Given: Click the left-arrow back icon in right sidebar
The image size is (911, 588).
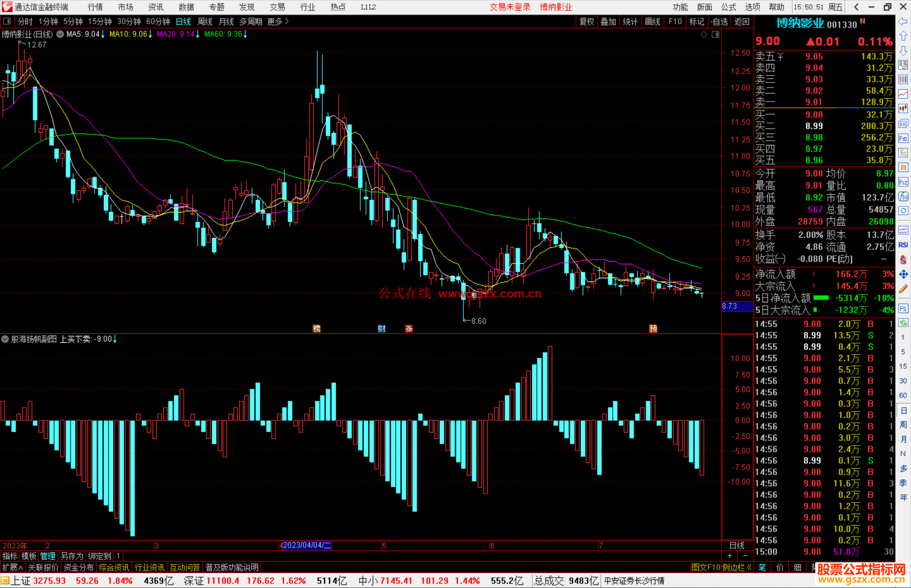Looking at the screenshot, I should [903, 21].
